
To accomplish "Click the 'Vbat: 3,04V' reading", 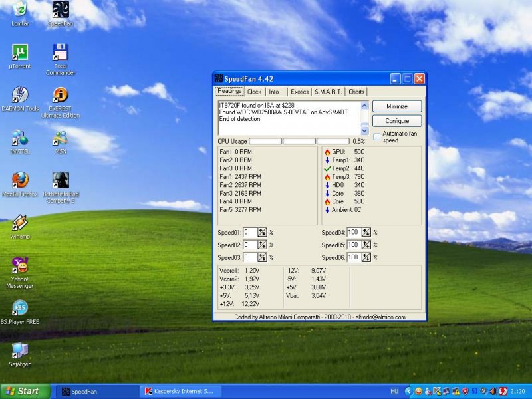I will (306, 296).
